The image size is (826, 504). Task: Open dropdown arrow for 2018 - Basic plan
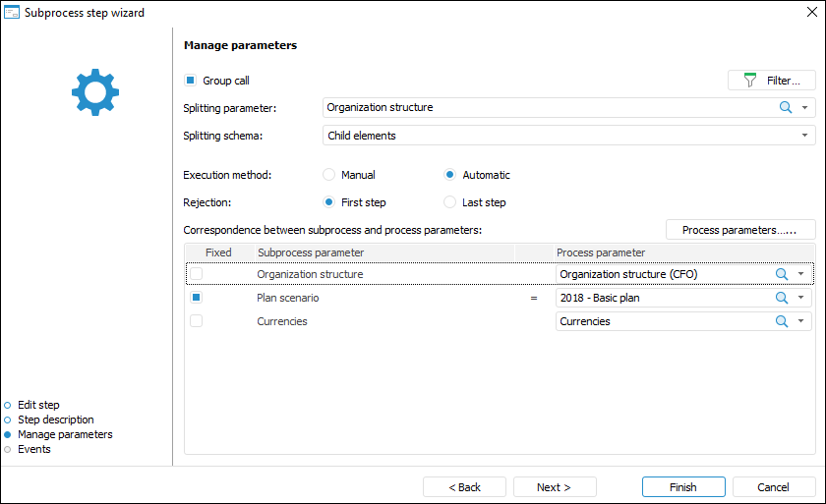pyautogui.click(x=802, y=298)
